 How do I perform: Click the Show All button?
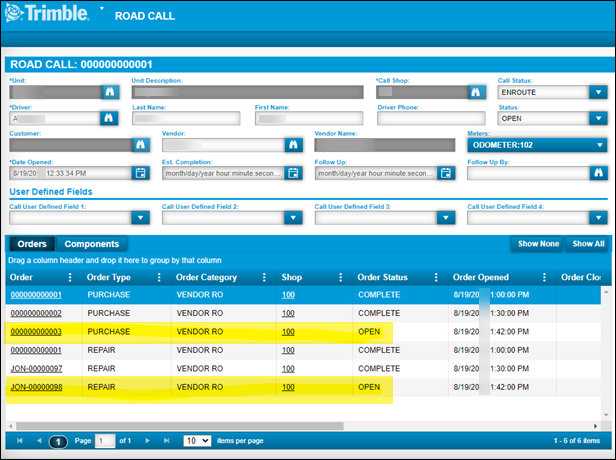(587, 244)
